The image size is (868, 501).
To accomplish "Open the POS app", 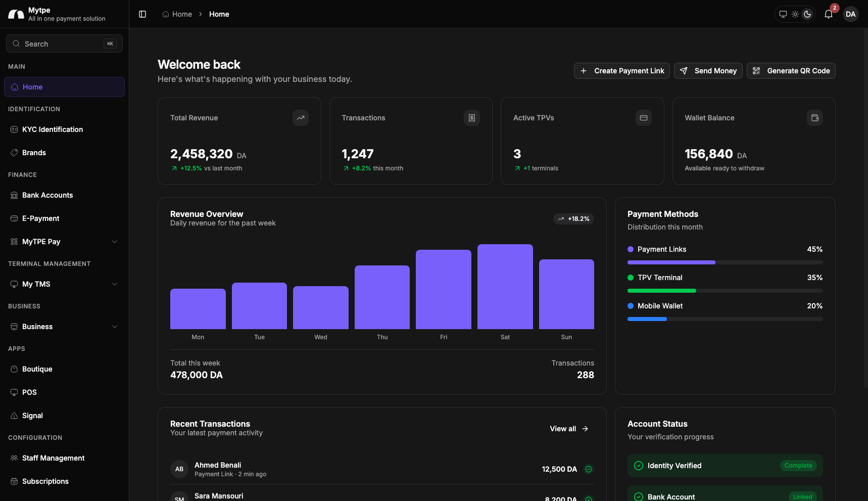I will [29, 392].
